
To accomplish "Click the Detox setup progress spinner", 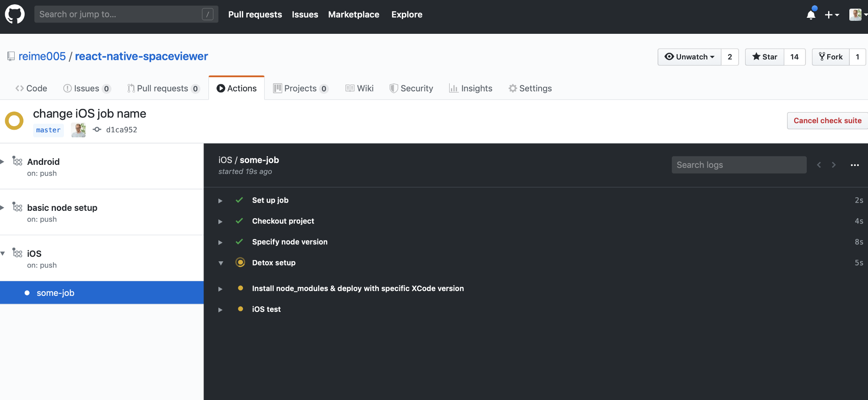I will point(240,262).
